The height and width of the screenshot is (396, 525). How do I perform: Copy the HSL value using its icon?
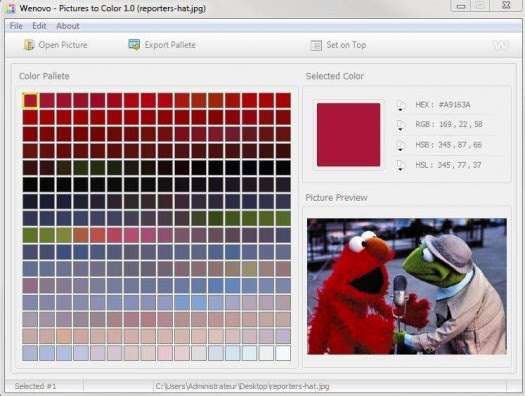point(401,165)
